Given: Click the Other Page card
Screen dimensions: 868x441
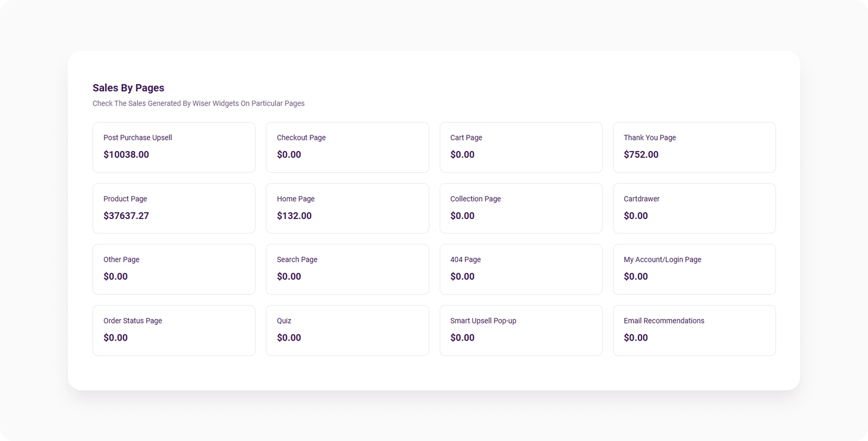Looking at the screenshot, I should [174, 269].
